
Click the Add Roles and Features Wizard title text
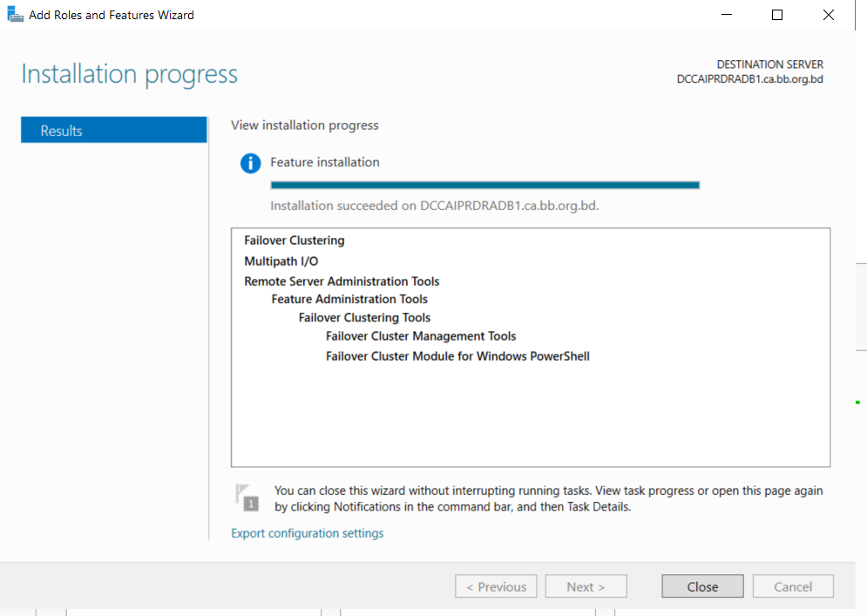point(112,15)
